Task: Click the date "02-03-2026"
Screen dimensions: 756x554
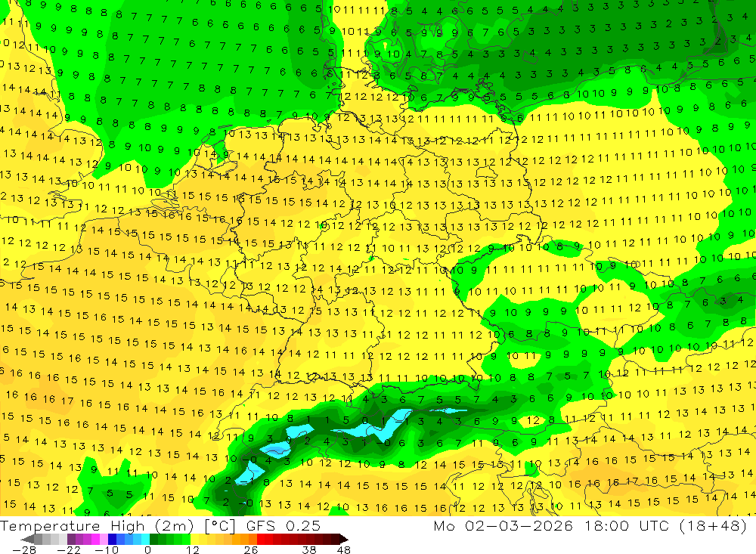Action: [519, 526]
